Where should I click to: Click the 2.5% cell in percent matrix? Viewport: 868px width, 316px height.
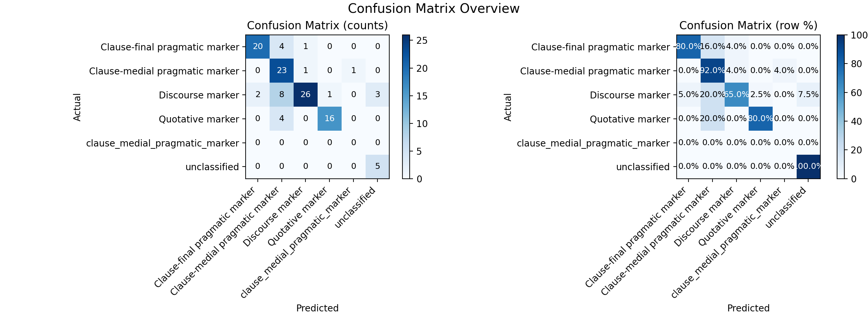point(760,95)
